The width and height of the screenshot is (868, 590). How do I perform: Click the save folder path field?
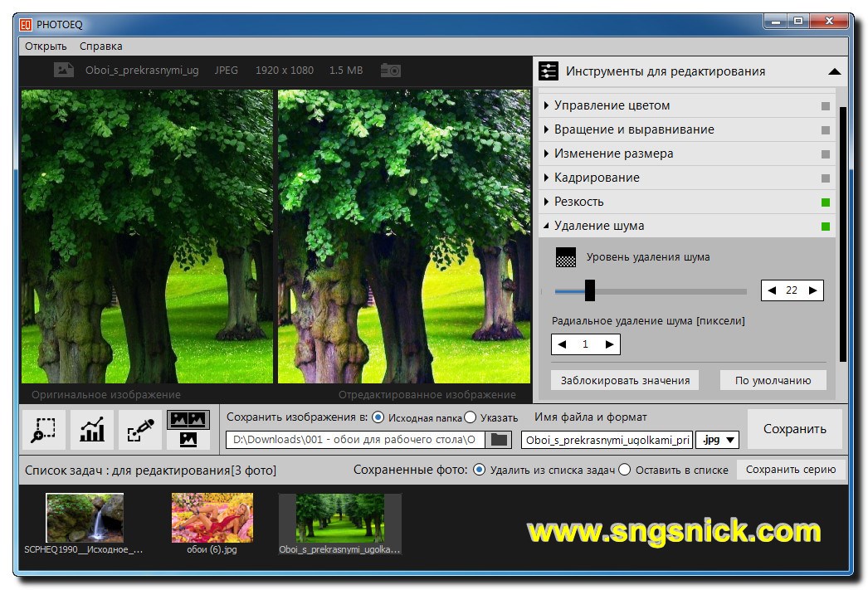pyautogui.click(x=355, y=440)
